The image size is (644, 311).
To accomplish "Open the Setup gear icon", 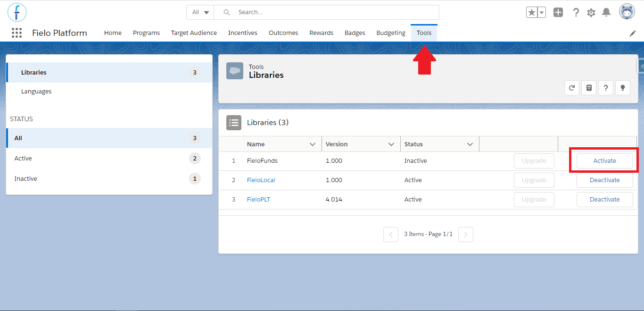I will tap(591, 13).
